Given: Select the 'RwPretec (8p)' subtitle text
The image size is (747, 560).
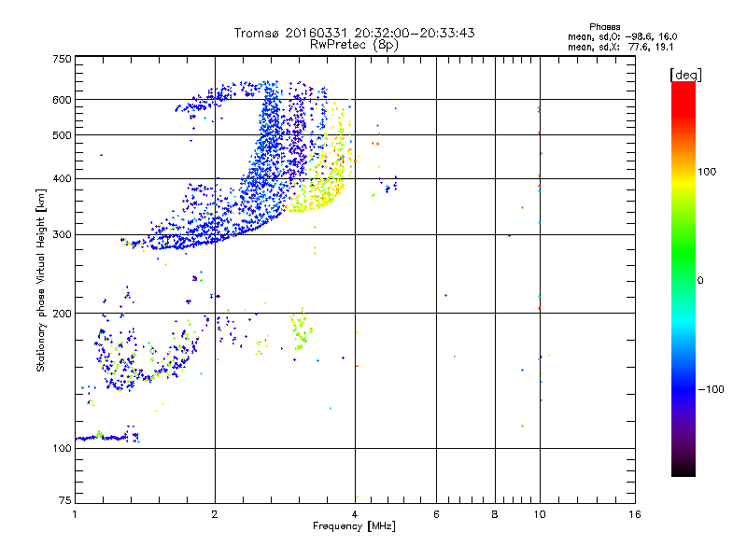Looking at the screenshot, I should click(354, 45).
